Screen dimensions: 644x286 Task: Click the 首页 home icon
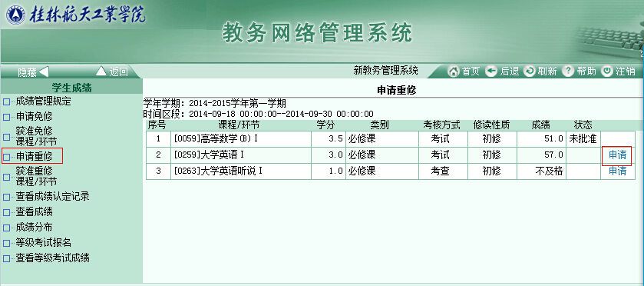point(453,71)
